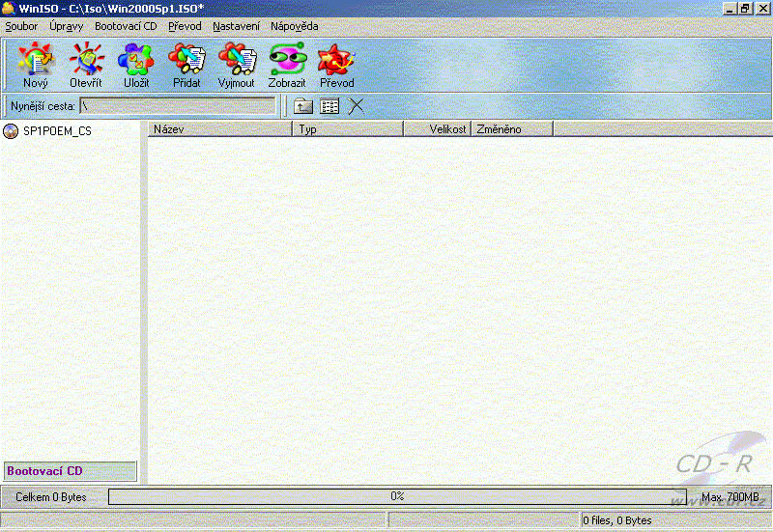
Task: Sort by Název column header
Action: coord(220,129)
